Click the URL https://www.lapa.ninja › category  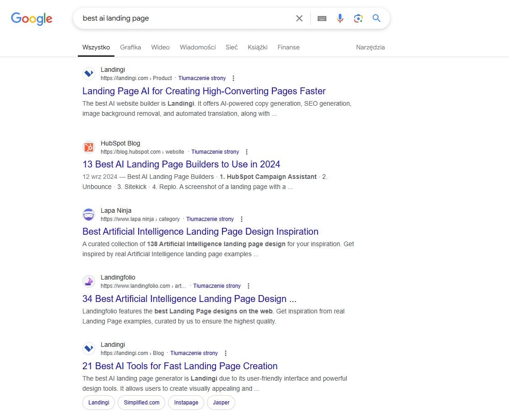point(140,219)
